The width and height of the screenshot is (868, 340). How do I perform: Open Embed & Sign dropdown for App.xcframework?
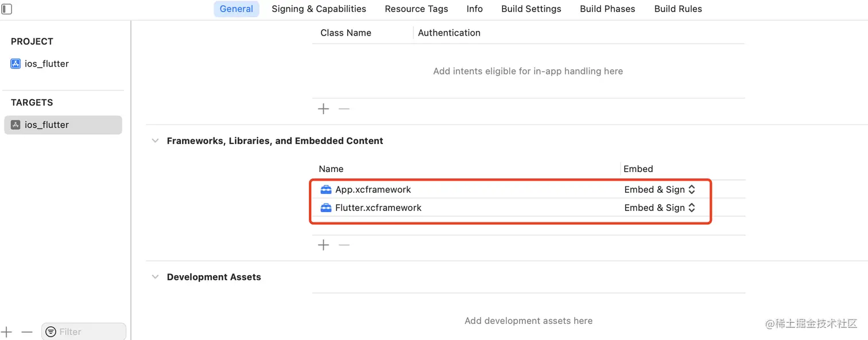point(660,190)
